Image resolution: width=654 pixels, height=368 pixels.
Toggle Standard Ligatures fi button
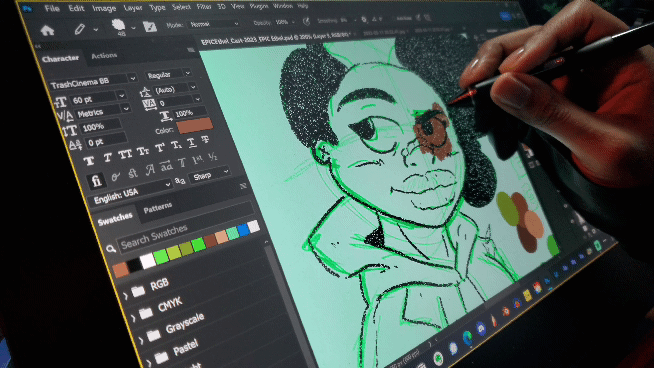96,181
